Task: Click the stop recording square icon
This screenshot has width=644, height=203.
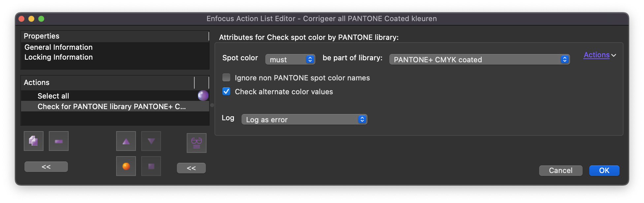Action: pyautogui.click(x=151, y=166)
